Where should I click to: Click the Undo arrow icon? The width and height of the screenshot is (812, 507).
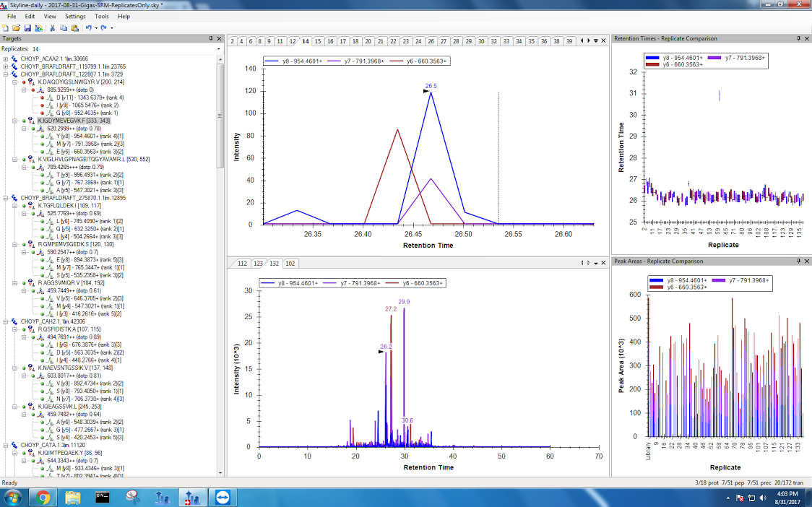tap(88, 27)
